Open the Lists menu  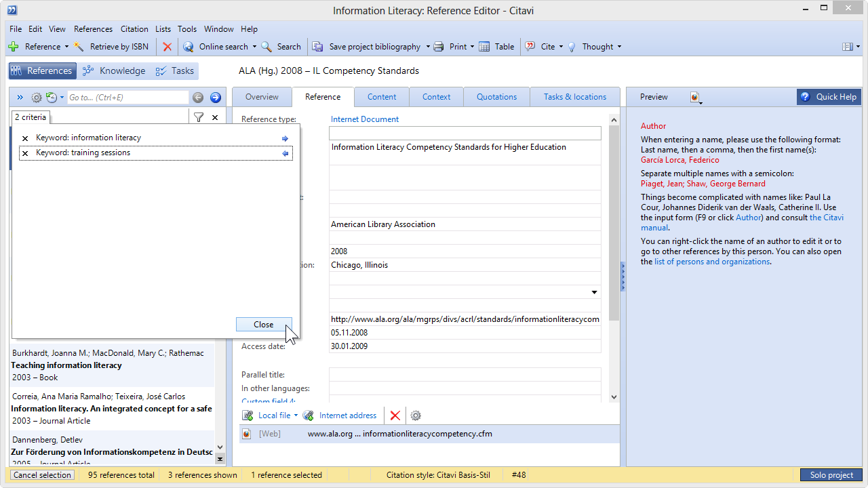163,29
